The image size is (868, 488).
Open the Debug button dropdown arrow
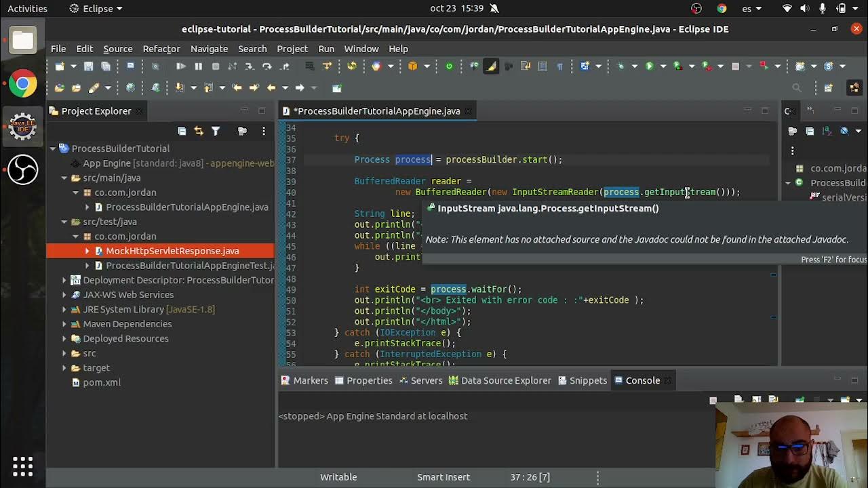pyautogui.click(x=635, y=66)
